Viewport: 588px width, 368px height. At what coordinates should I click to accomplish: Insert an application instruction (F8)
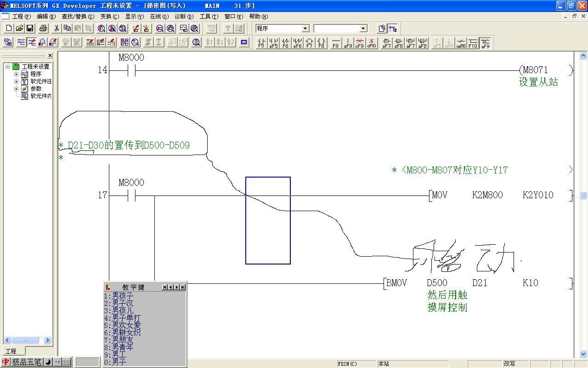pos(321,43)
